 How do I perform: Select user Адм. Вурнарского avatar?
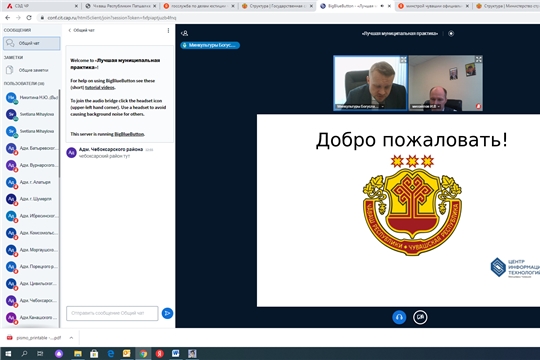[11, 165]
